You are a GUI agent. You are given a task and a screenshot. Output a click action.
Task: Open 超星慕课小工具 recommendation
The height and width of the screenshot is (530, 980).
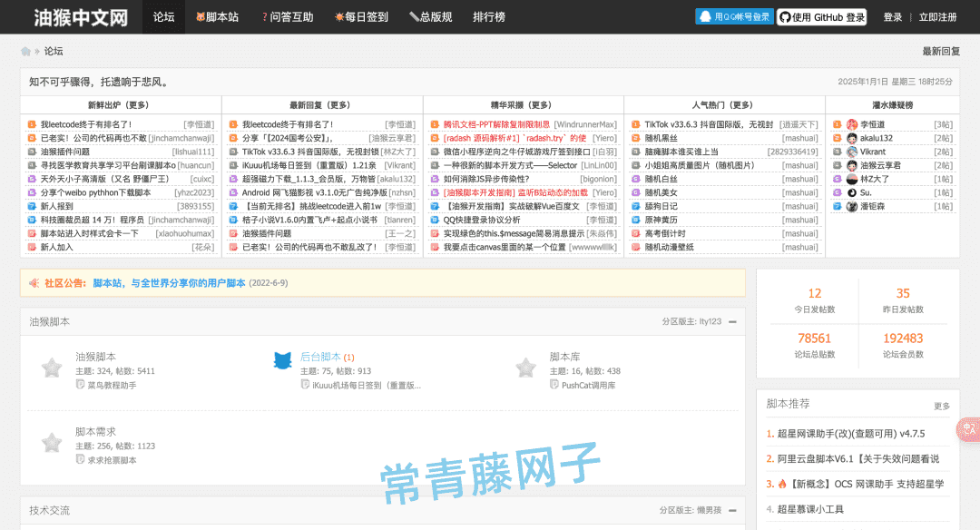810,509
